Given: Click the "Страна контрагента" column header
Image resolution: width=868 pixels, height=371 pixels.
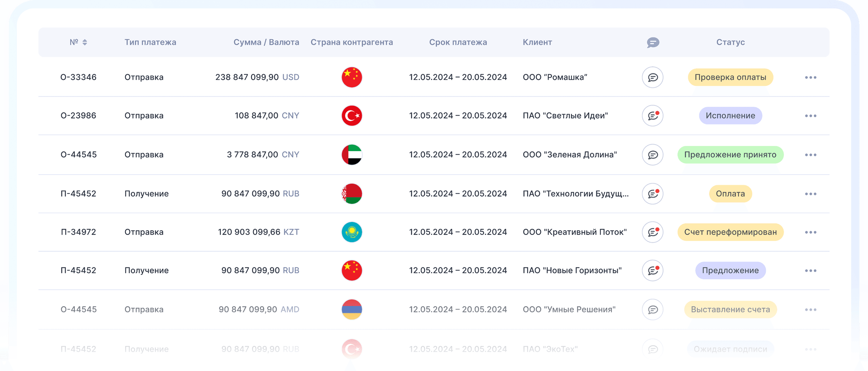Looking at the screenshot, I should [x=352, y=42].
